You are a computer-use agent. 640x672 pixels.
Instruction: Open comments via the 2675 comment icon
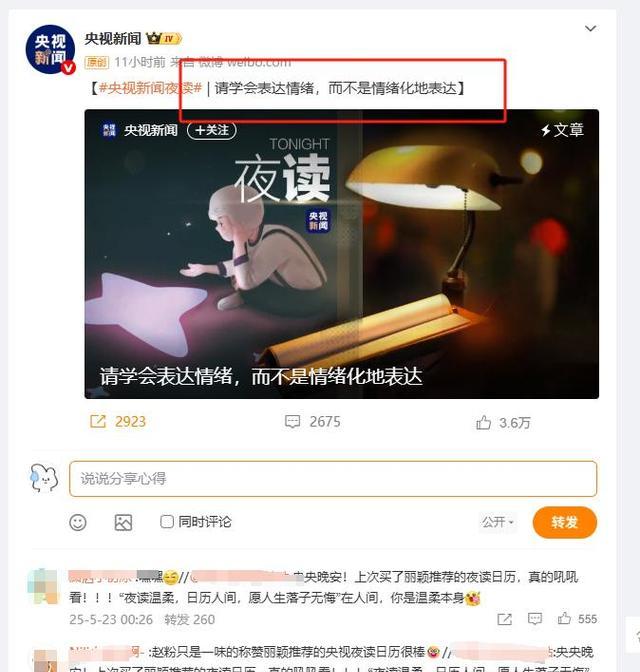tap(292, 421)
